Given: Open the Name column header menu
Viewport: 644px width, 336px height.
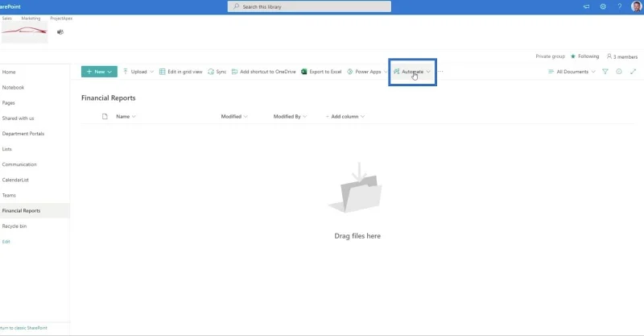Looking at the screenshot, I should pos(126,116).
